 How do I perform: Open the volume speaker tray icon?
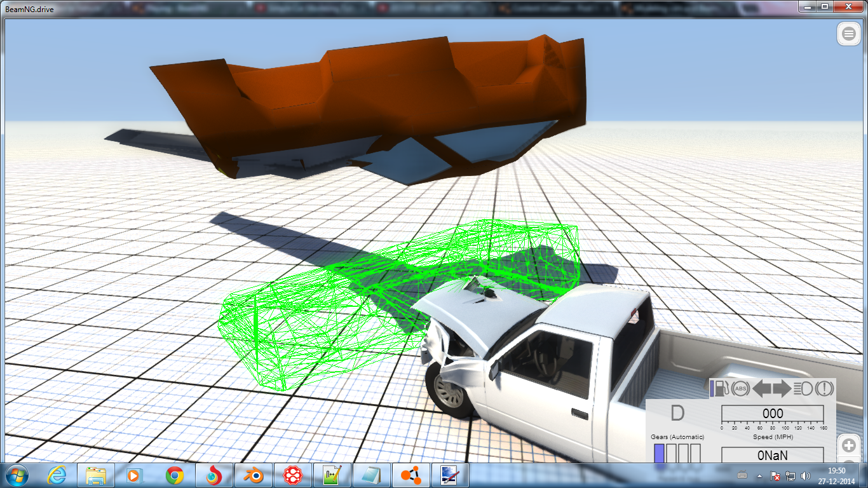click(x=806, y=475)
